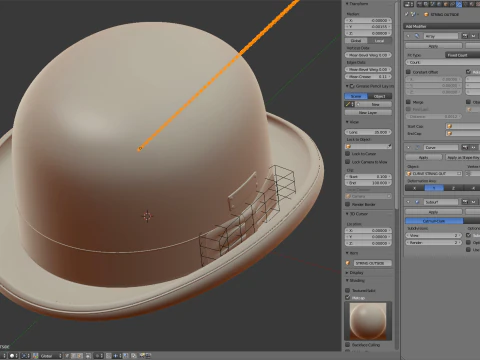Collapse the Shading panel
Image resolution: width=480 pixels, height=360 pixels.
pos(347,281)
